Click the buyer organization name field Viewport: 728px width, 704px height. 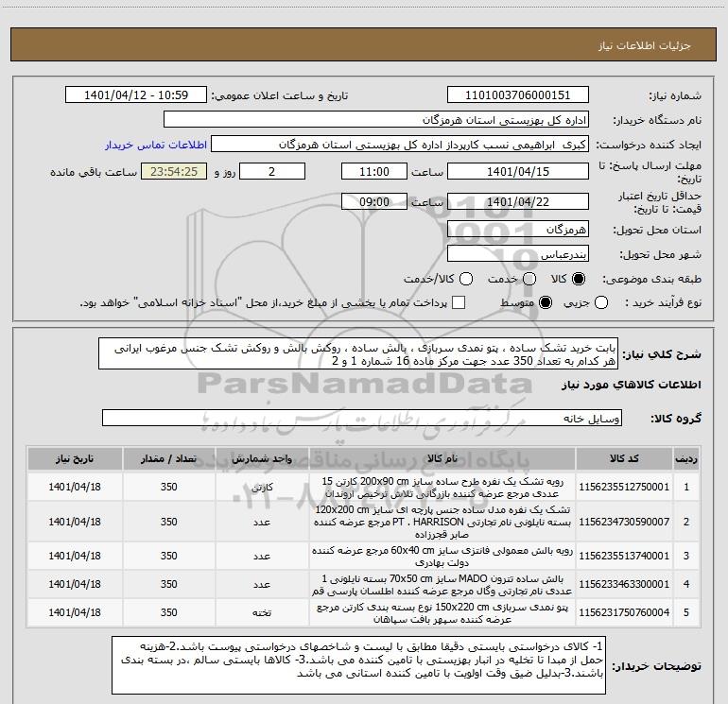coord(376,120)
